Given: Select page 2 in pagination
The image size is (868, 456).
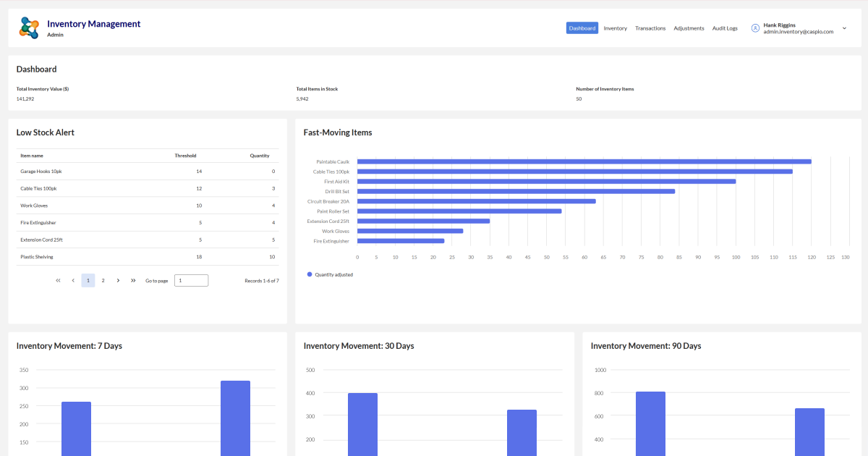Looking at the screenshot, I should [x=103, y=280].
